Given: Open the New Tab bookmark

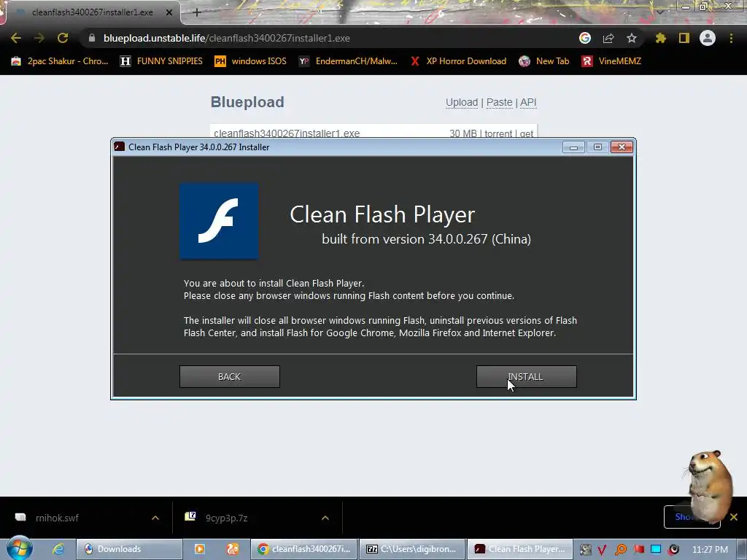Looking at the screenshot, I should pyautogui.click(x=544, y=61).
